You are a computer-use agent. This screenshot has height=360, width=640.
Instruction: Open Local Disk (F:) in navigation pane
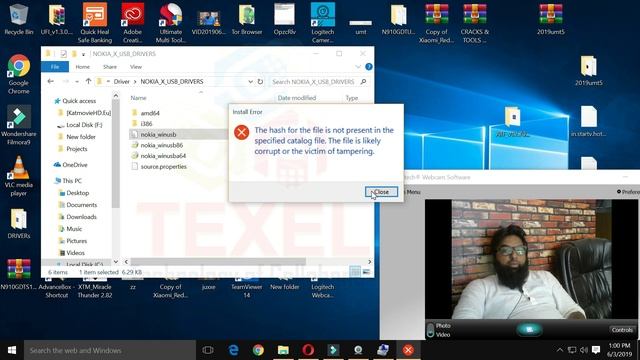80,125
